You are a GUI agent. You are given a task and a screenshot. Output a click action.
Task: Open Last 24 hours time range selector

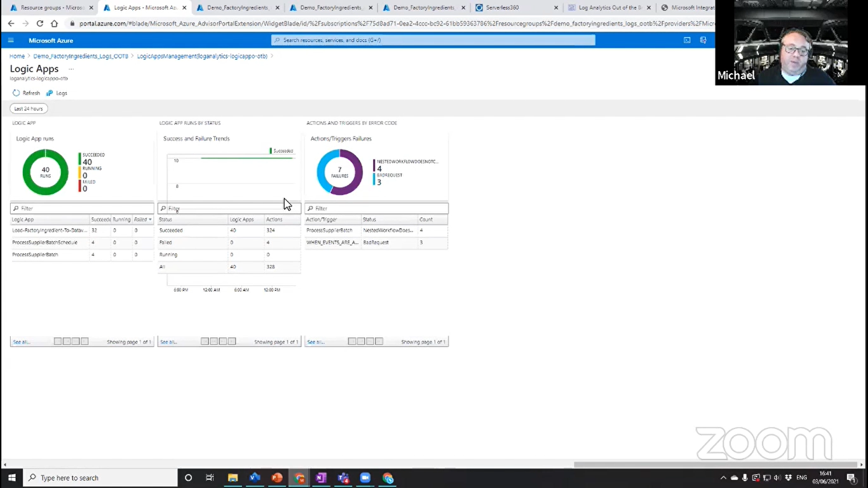[x=29, y=109]
